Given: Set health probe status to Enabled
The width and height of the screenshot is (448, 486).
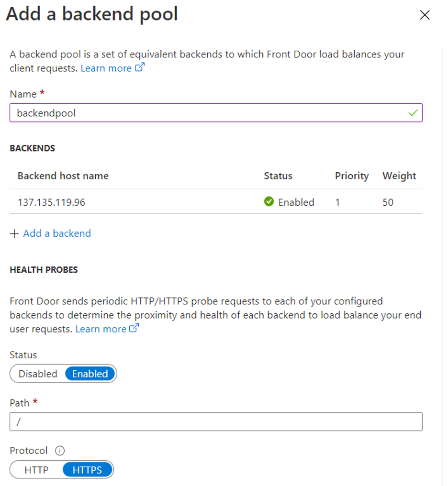Looking at the screenshot, I should tap(90, 374).
